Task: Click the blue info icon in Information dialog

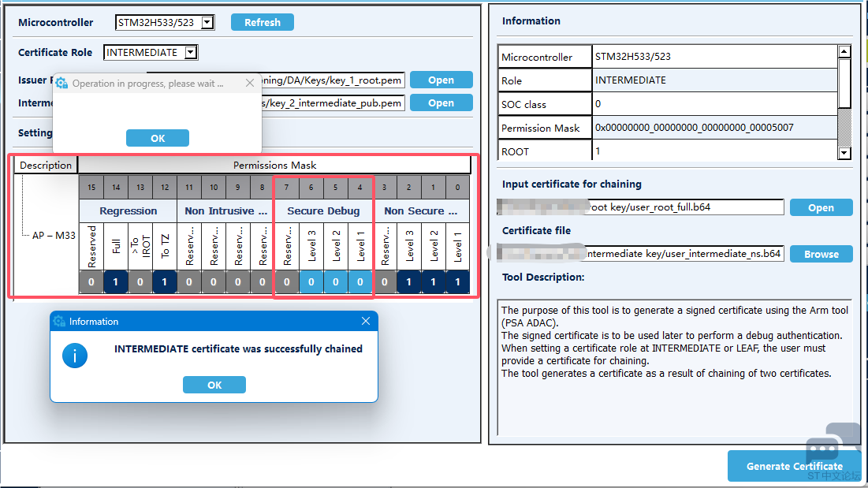Action: point(75,356)
